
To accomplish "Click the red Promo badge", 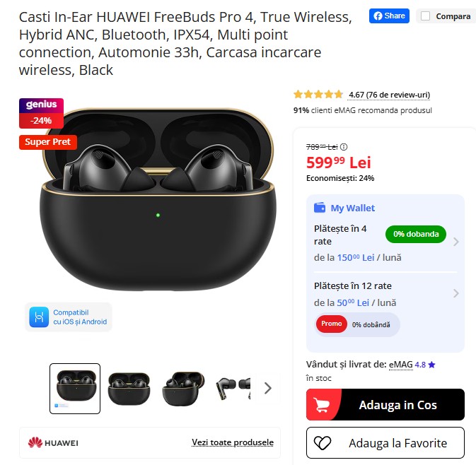I will [332, 324].
